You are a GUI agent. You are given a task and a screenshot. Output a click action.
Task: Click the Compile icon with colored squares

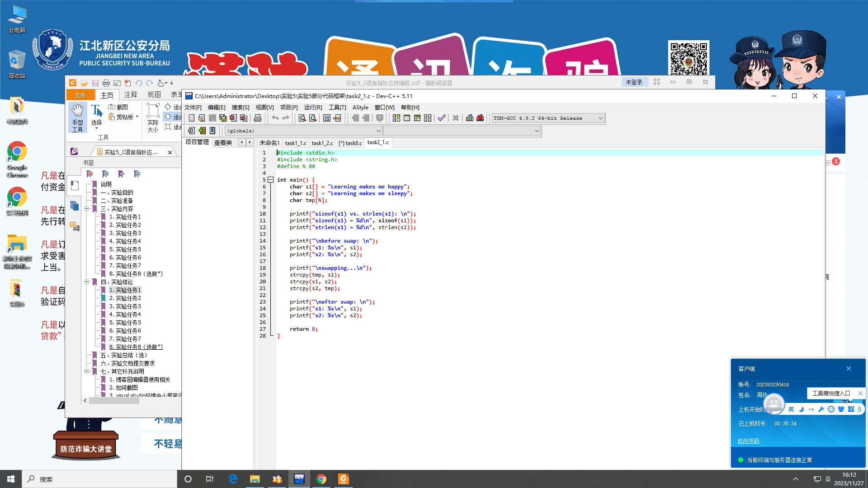(396, 118)
